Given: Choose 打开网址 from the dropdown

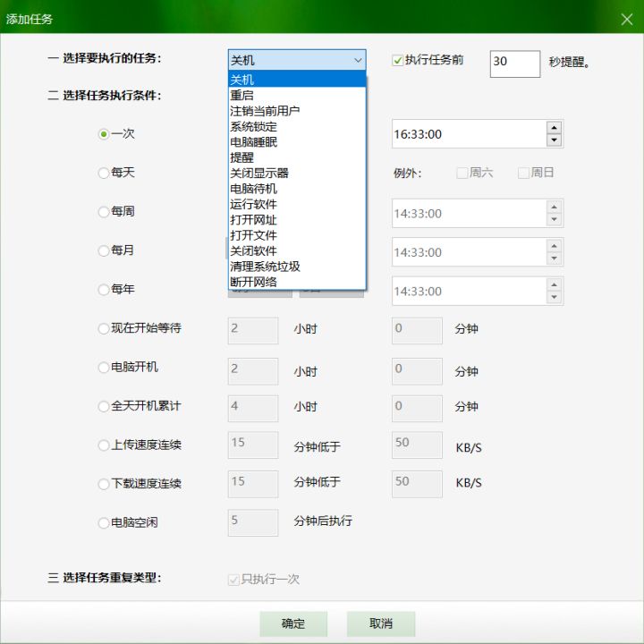Looking at the screenshot, I should [297, 220].
